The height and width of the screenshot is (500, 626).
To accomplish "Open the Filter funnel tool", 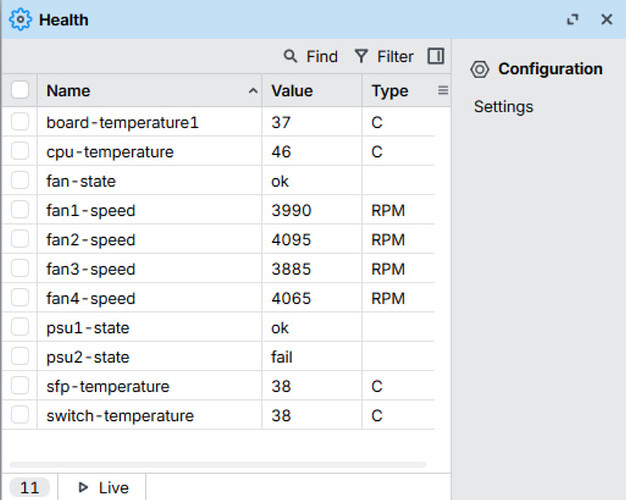I will pyautogui.click(x=362, y=57).
